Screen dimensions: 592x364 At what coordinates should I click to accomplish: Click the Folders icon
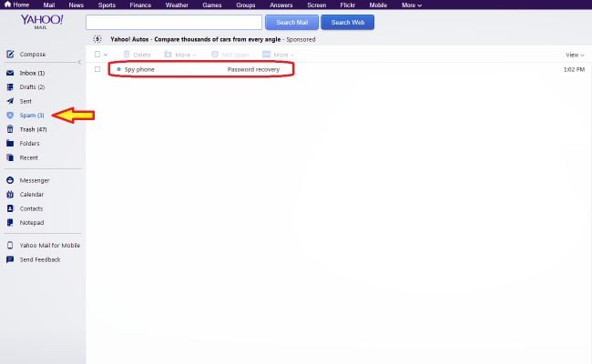coord(10,144)
